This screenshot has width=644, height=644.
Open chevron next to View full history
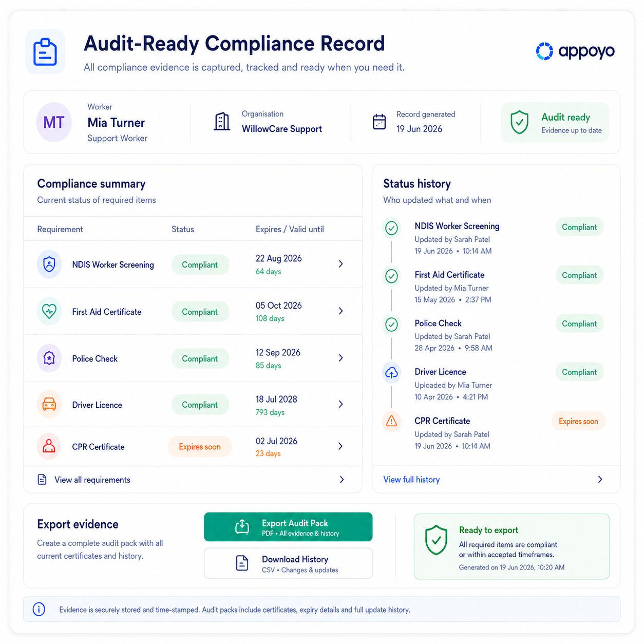600,479
